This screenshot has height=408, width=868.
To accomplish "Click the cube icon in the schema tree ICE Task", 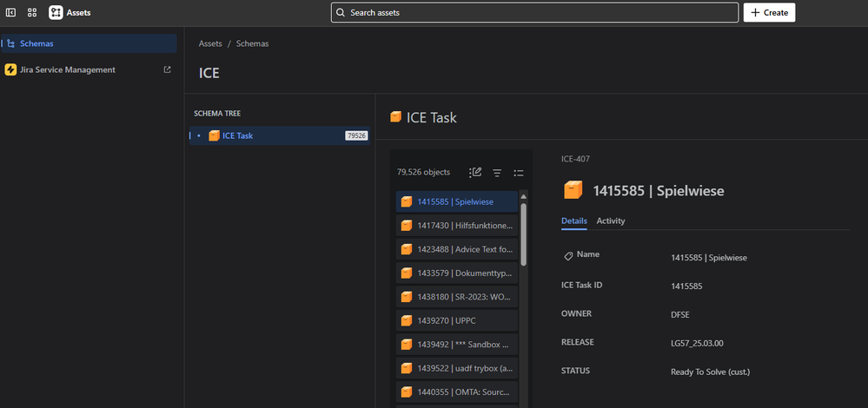I will (x=215, y=135).
